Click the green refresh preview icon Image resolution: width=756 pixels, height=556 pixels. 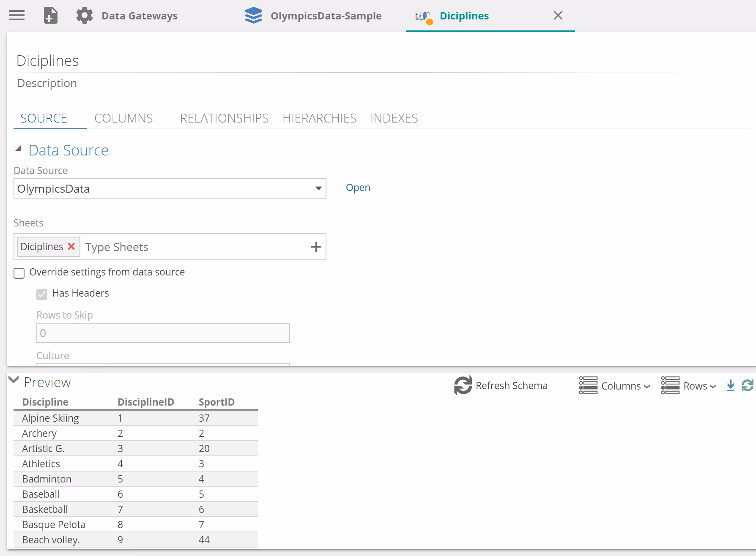747,385
